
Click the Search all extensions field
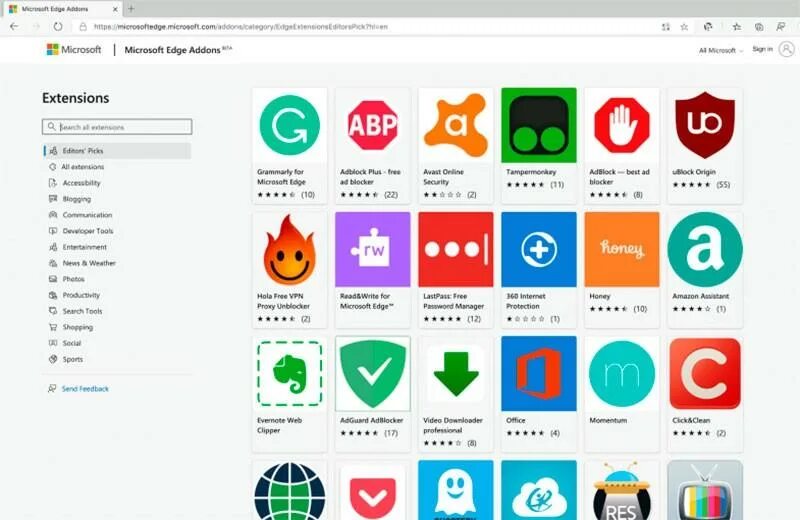117,127
